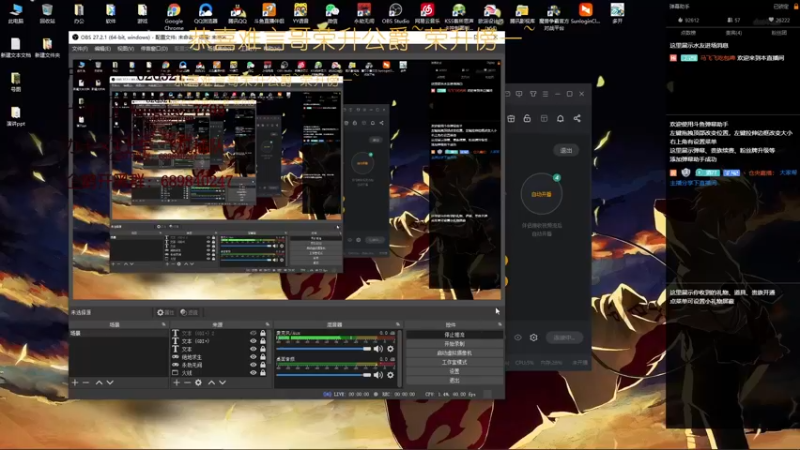Click the mixer panel vertical scrollbar
This screenshot has height=450, width=800.
coord(399,357)
